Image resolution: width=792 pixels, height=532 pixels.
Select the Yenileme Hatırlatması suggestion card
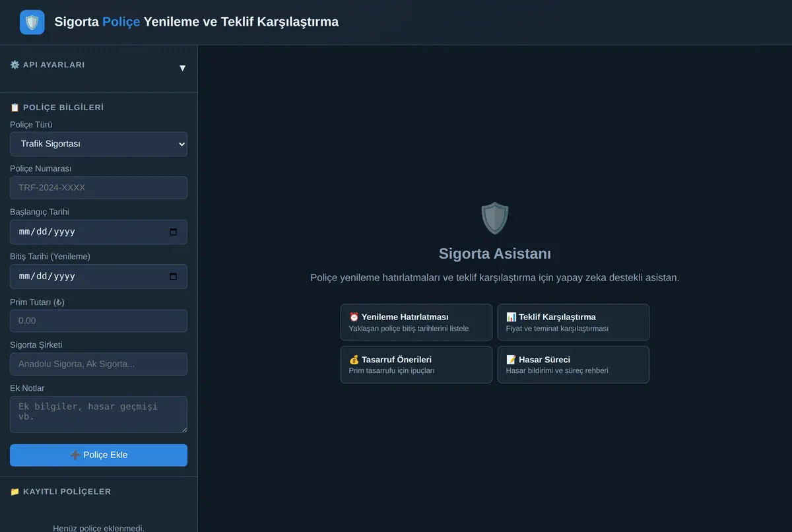[416, 322]
